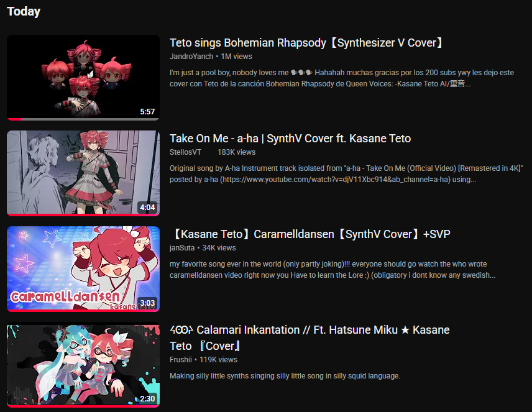The width and height of the screenshot is (532, 412).
Task: Click the Take On Me description text
Action: (x=346, y=174)
